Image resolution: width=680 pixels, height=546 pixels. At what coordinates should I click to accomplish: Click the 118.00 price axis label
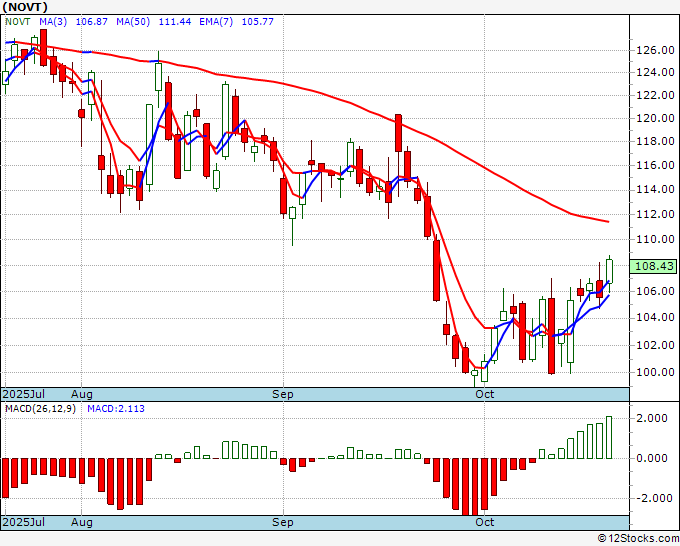click(655, 141)
